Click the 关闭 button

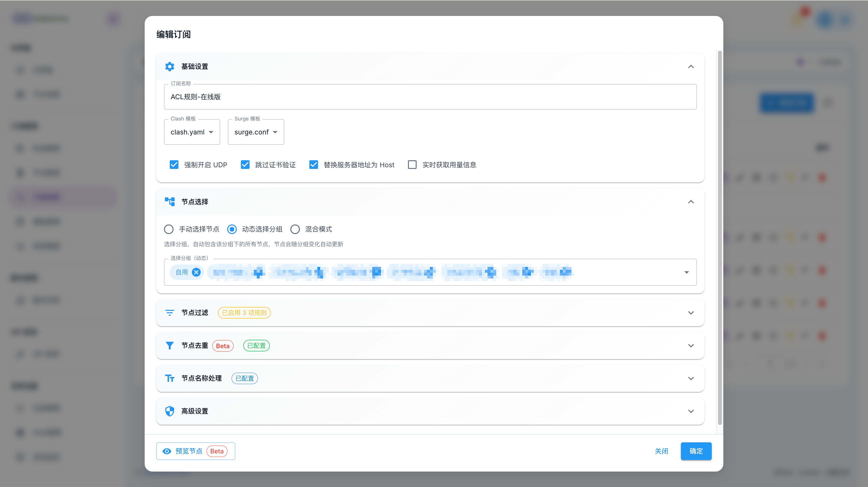point(661,451)
